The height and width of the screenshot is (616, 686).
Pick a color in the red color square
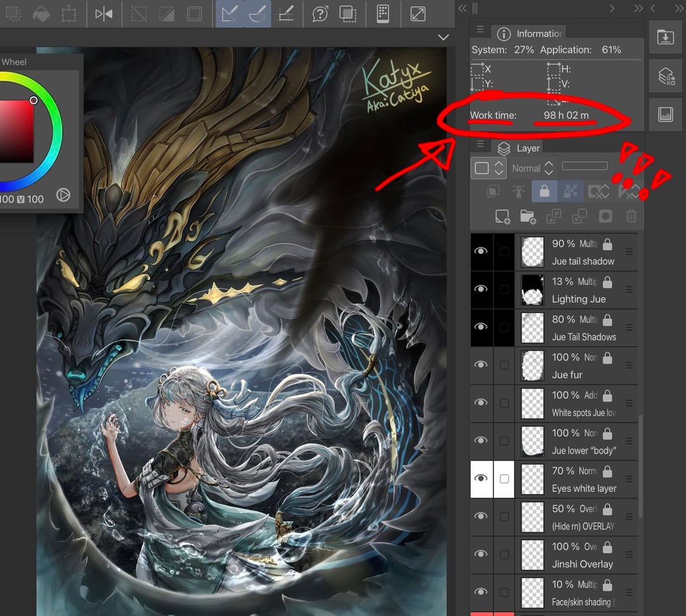pyautogui.click(x=16, y=130)
